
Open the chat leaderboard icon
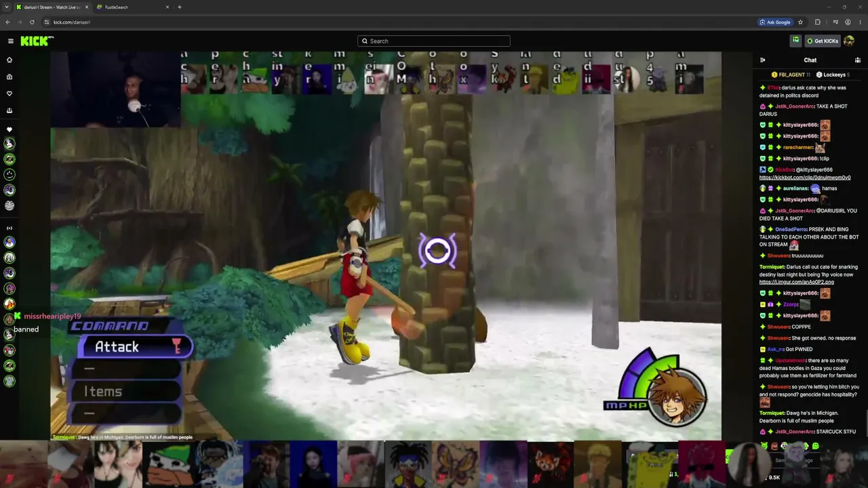pyautogui.click(x=857, y=60)
